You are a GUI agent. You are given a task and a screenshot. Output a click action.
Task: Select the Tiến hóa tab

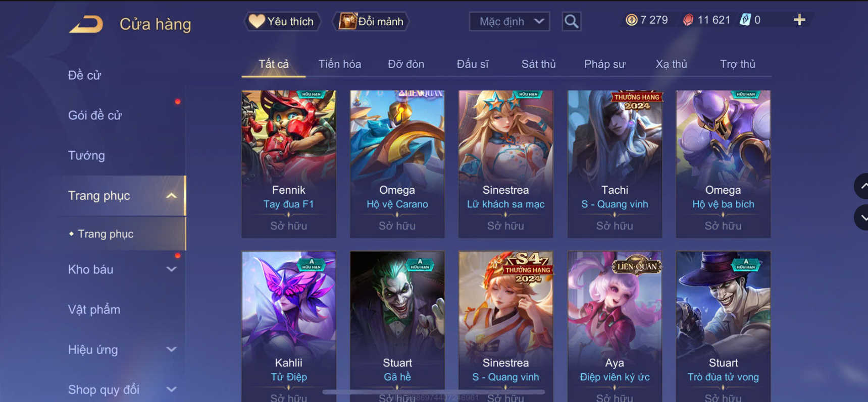click(x=339, y=64)
